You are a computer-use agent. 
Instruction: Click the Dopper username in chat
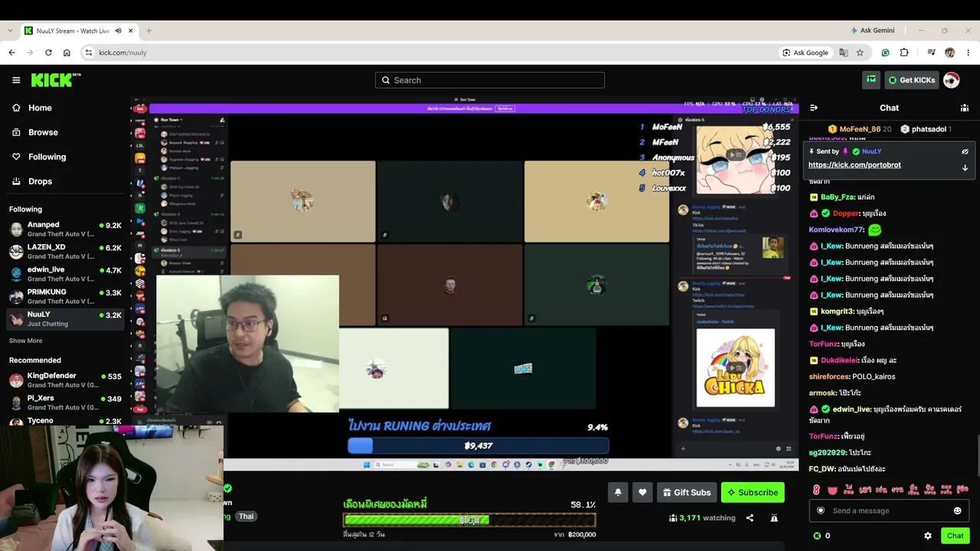coord(846,214)
